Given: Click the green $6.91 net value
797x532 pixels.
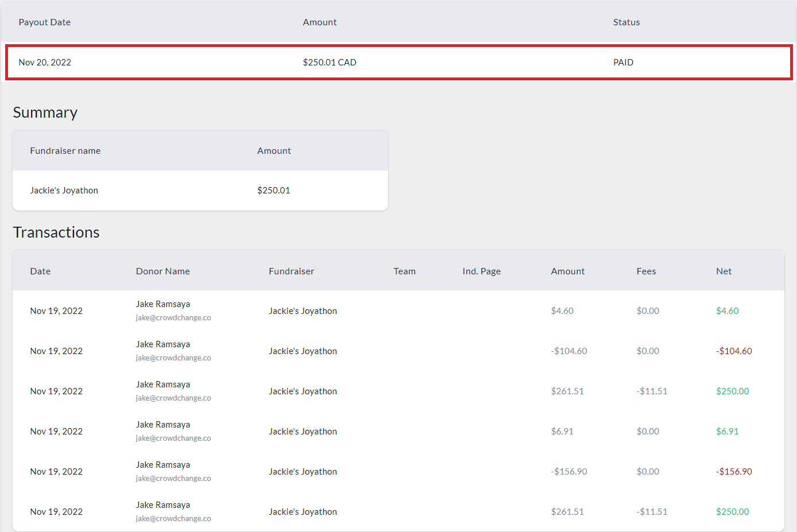Looking at the screenshot, I should [727, 432].
